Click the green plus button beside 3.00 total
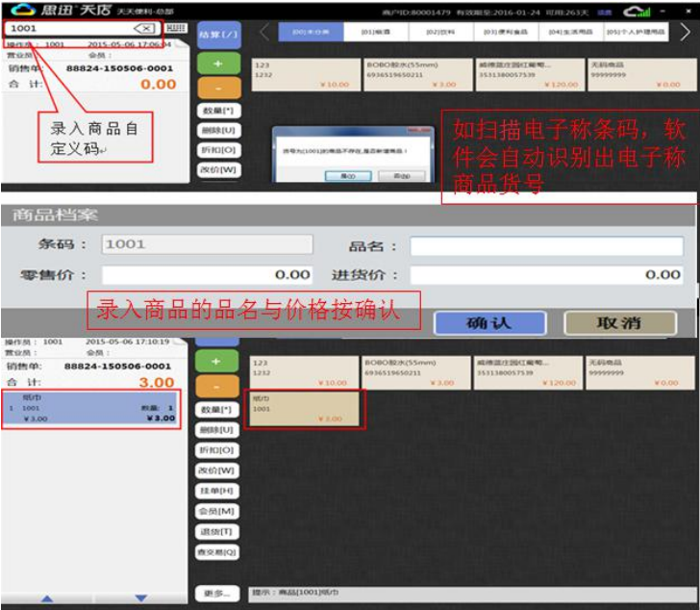 pyautogui.click(x=217, y=361)
